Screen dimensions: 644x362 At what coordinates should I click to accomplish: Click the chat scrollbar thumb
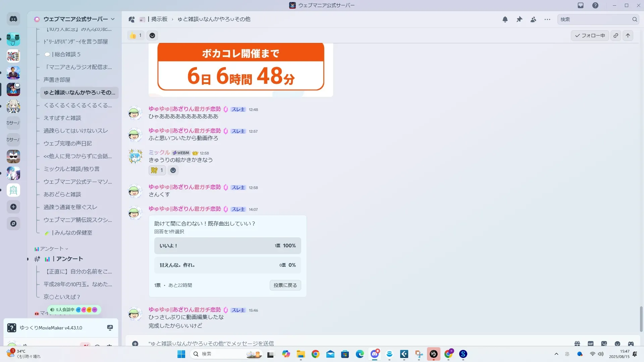tap(641, 318)
